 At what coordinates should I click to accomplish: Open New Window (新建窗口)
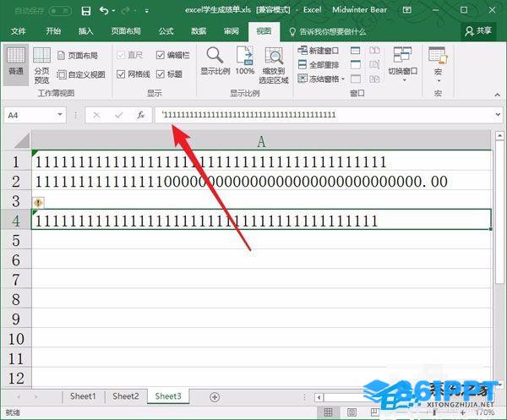(319, 51)
